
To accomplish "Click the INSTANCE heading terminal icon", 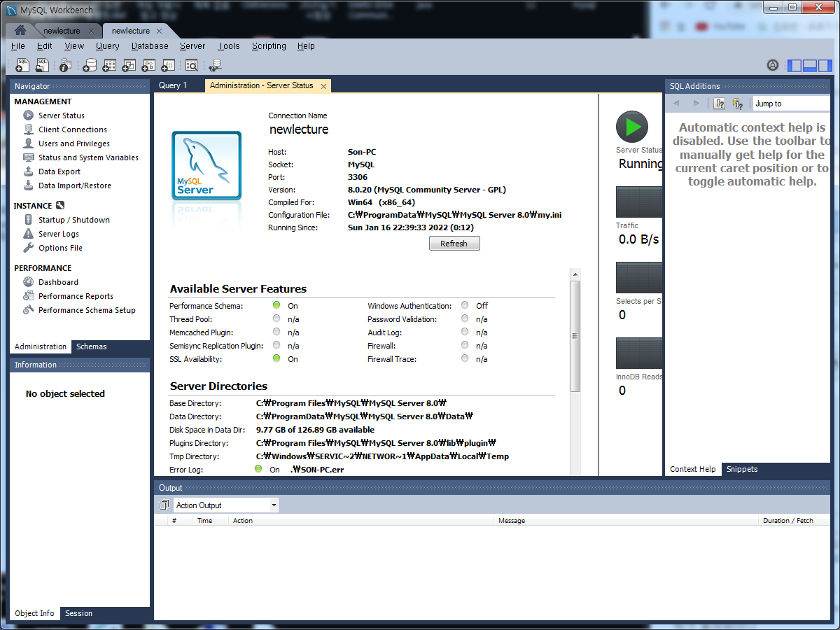I will pyautogui.click(x=60, y=206).
